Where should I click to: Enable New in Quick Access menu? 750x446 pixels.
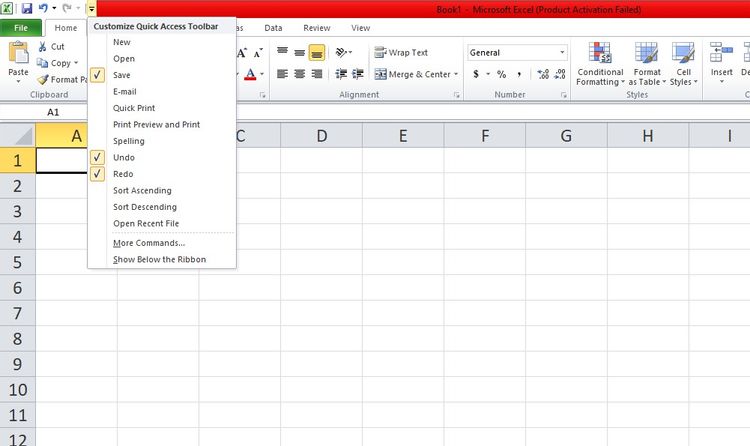pos(122,42)
